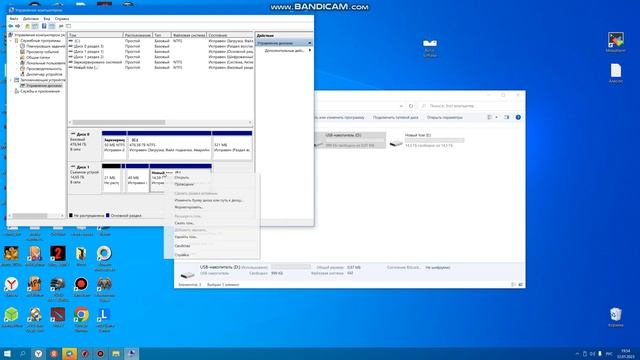Choose Изменить букву диска или путь
The image size is (640, 360).
211,200
